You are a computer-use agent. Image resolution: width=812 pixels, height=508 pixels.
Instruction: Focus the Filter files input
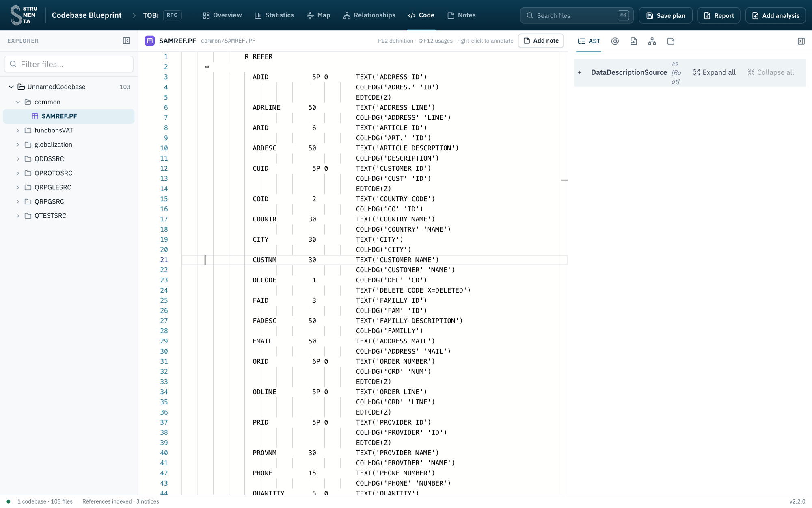tap(69, 64)
